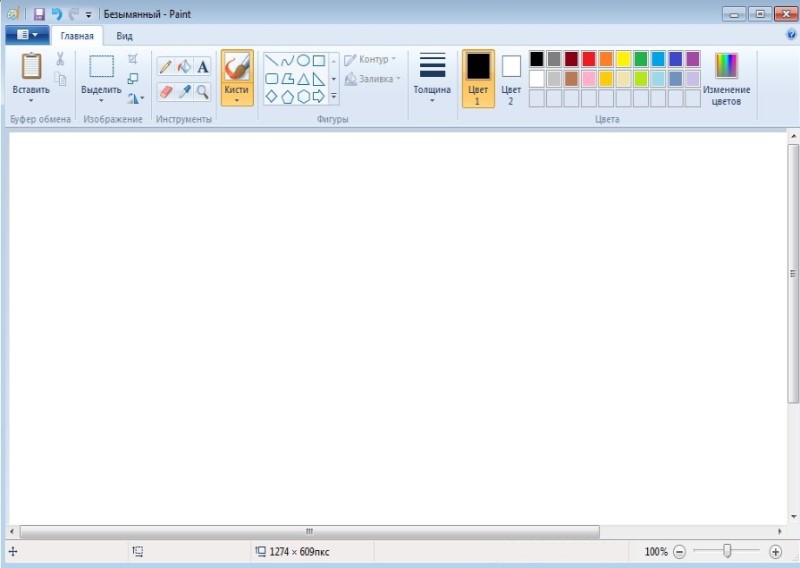The height and width of the screenshot is (568, 800).
Task: Choose the Polygon shape
Action: click(x=288, y=79)
